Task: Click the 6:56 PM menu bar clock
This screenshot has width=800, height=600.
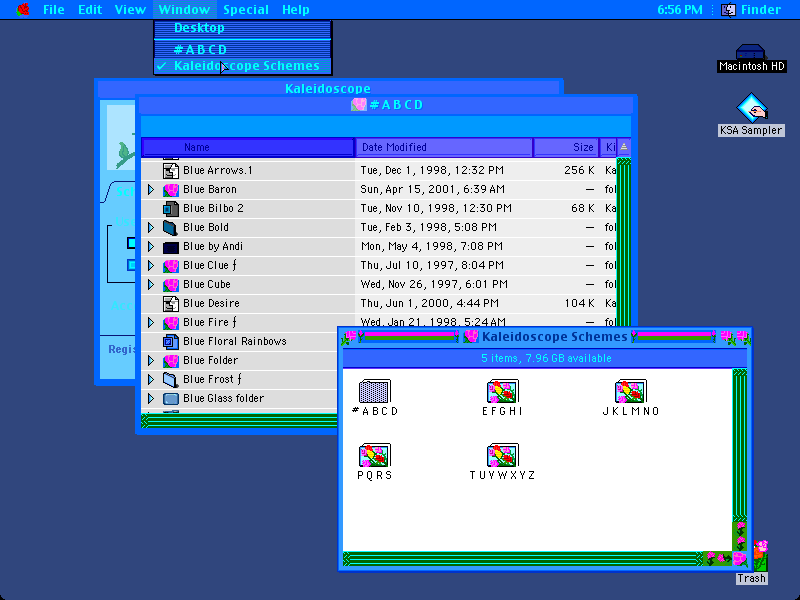Action: (x=680, y=10)
